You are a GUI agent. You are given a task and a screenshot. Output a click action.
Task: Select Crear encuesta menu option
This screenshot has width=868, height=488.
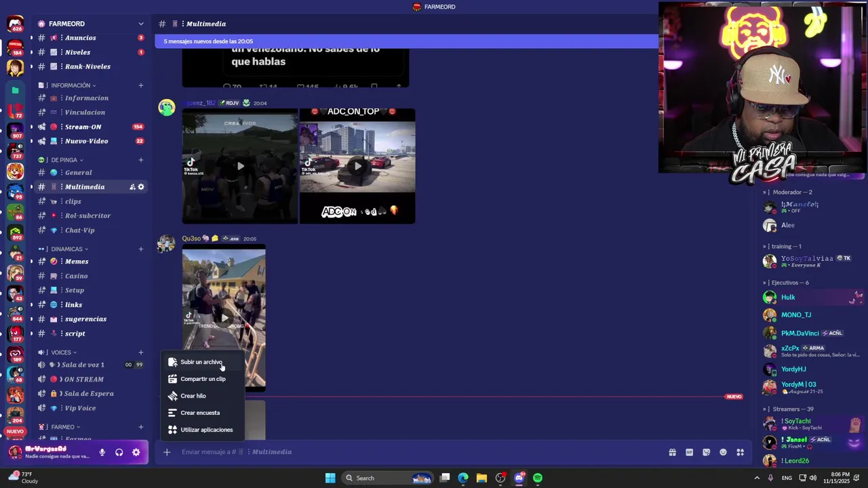tap(202, 413)
